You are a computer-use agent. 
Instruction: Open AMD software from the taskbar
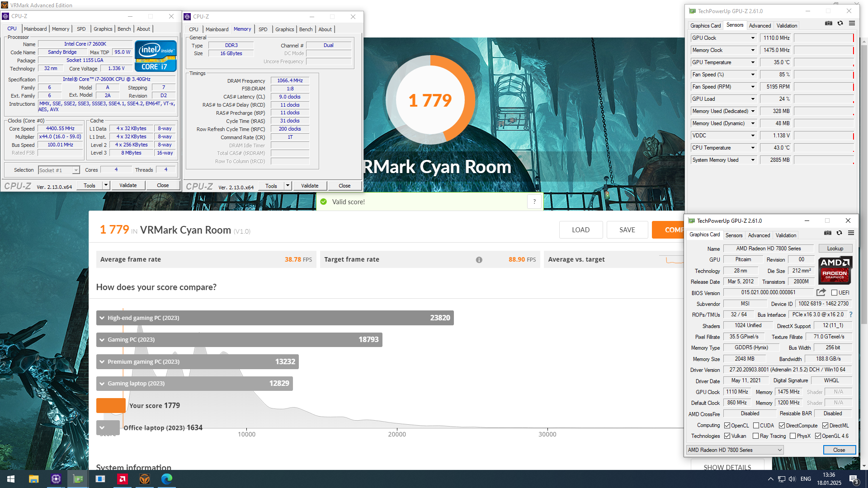click(x=123, y=479)
